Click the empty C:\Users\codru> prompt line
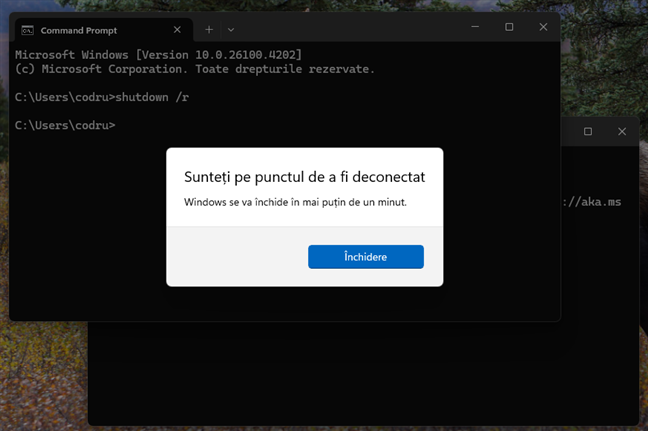The height and width of the screenshot is (431, 648). click(65, 125)
